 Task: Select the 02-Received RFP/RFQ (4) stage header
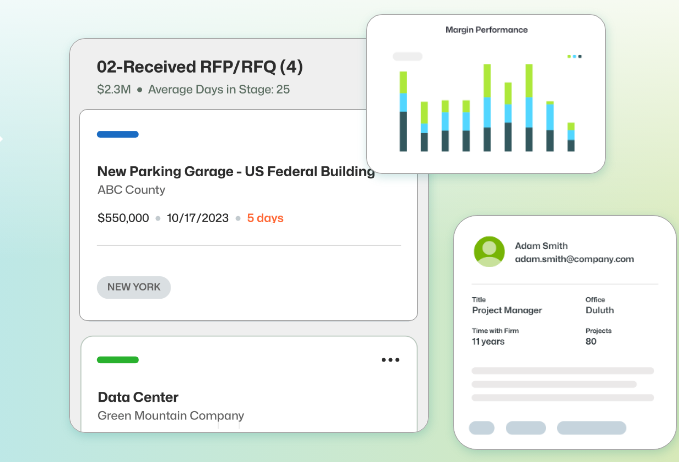(200, 67)
